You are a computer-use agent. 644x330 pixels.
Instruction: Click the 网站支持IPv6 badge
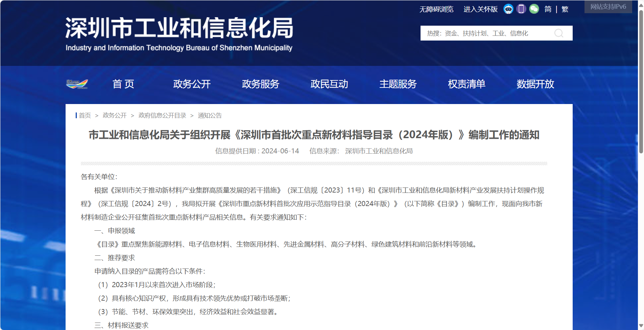(608, 6)
